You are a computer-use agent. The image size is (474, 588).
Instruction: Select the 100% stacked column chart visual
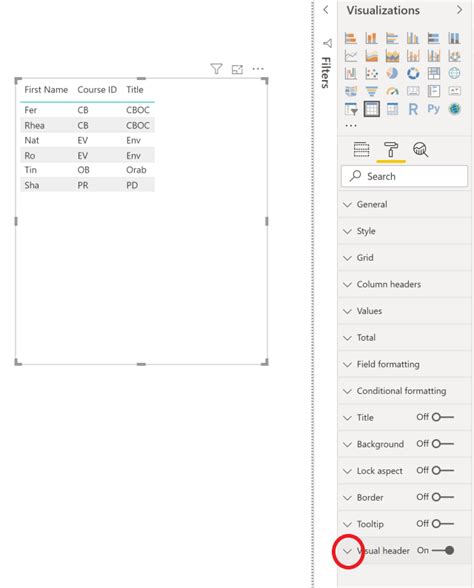point(454,38)
